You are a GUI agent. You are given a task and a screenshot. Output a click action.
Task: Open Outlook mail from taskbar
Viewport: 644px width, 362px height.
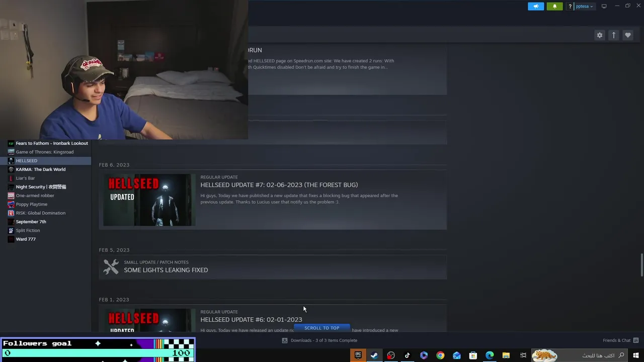point(457,355)
